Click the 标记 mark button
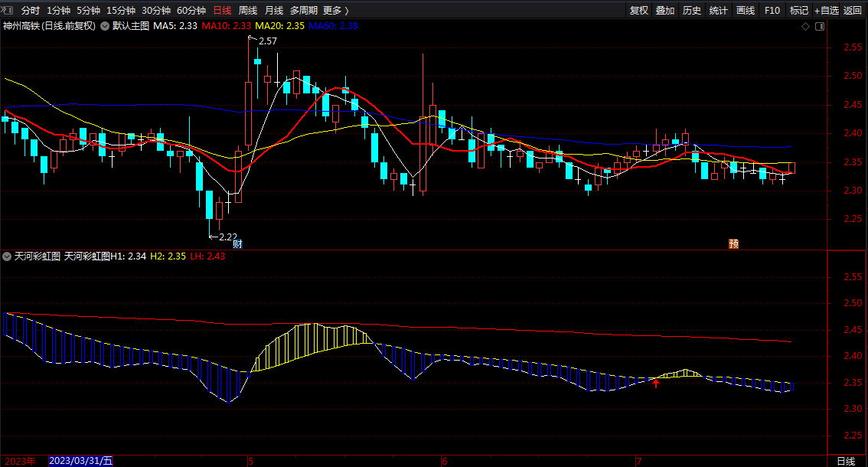Image resolution: width=868 pixels, height=467 pixels. 799,11
